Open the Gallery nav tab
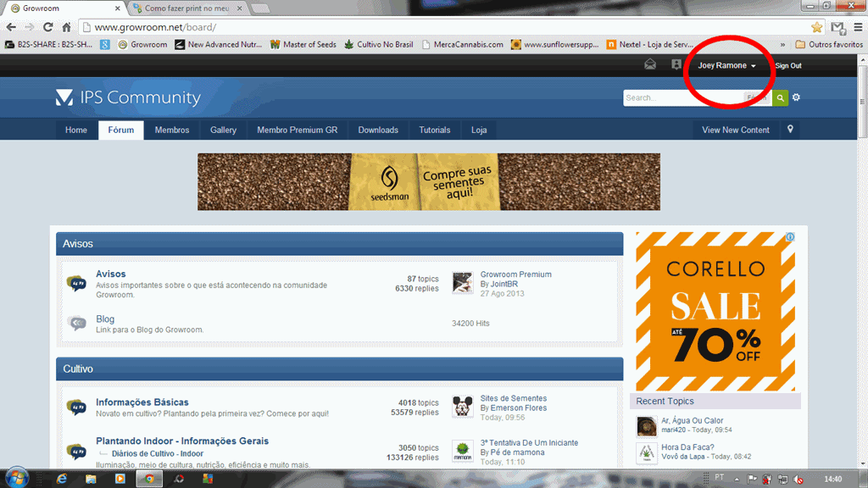 pos(223,130)
